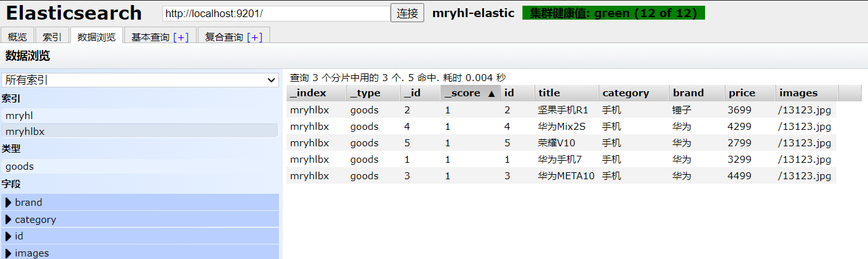Select the mryhlbx index in sidebar

tap(139, 131)
